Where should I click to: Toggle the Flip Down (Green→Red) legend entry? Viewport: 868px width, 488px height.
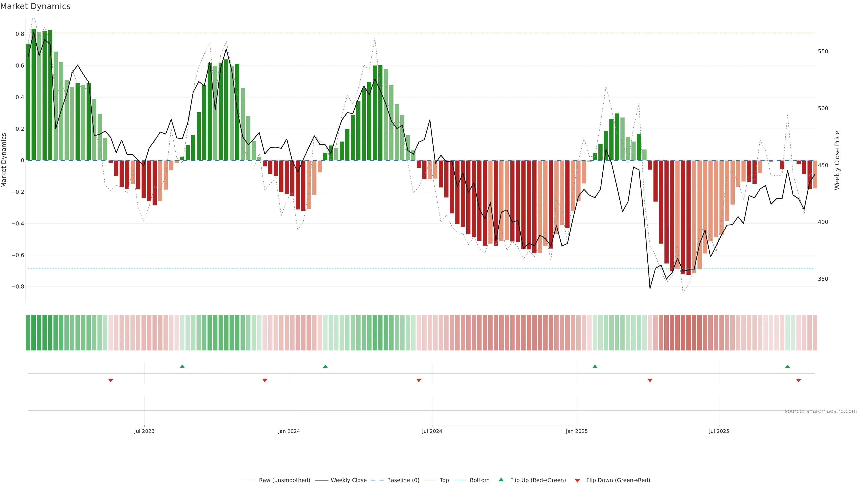point(618,480)
